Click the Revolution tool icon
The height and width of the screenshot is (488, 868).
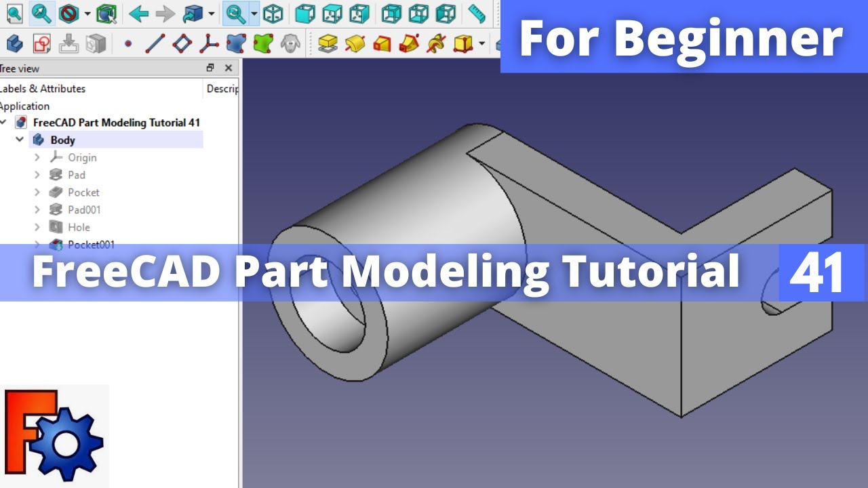click(x=355, y=44)
